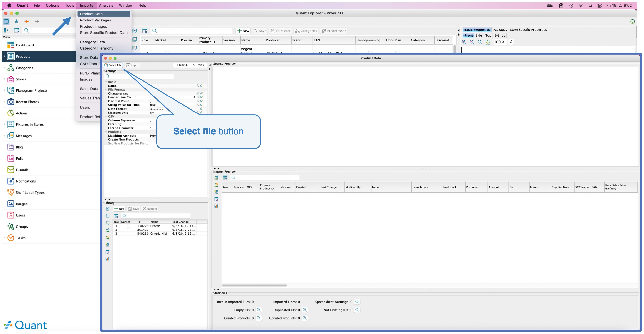This screenshot has height=334, width=644.
Task: Click magnifier next to Spreadsheet Warnings statistic
Action: (357, 302)
